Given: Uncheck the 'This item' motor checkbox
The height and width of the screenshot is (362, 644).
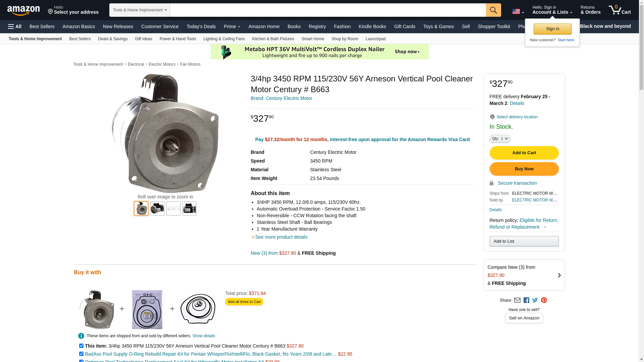Looking at the screenshot, I should [x=81, y=346].
